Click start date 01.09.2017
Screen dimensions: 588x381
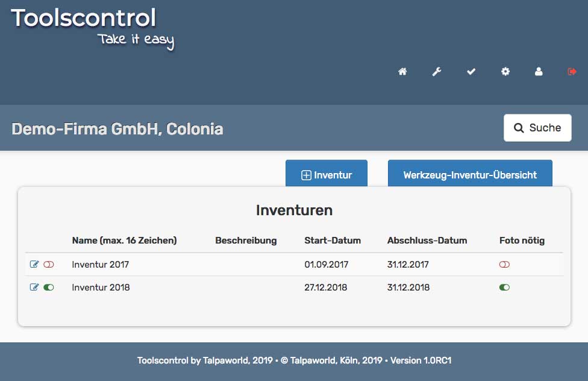click(x=327, y=264)
